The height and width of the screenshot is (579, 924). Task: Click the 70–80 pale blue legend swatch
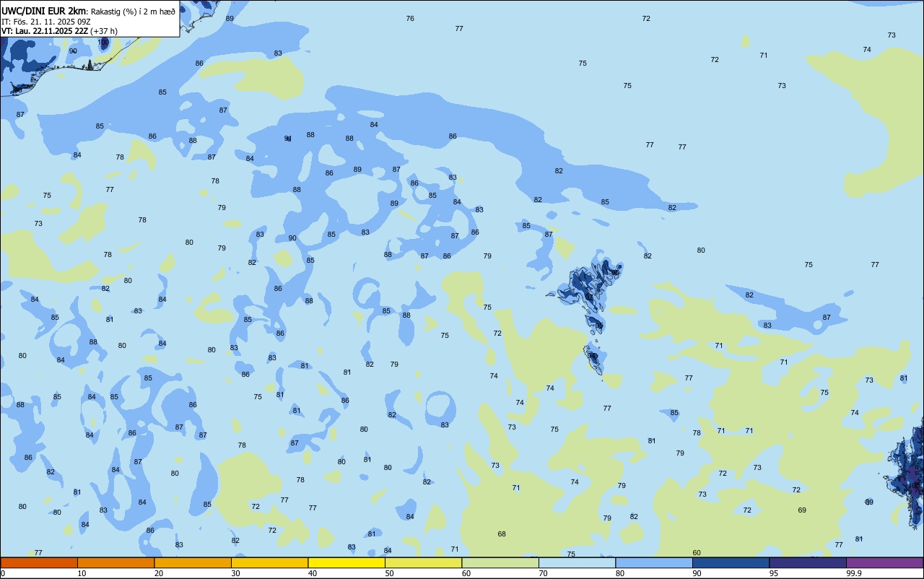[577, 562]
